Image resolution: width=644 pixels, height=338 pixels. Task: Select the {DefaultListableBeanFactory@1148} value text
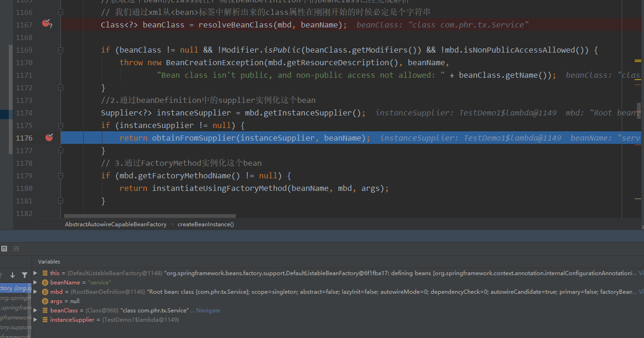[114, 273]
